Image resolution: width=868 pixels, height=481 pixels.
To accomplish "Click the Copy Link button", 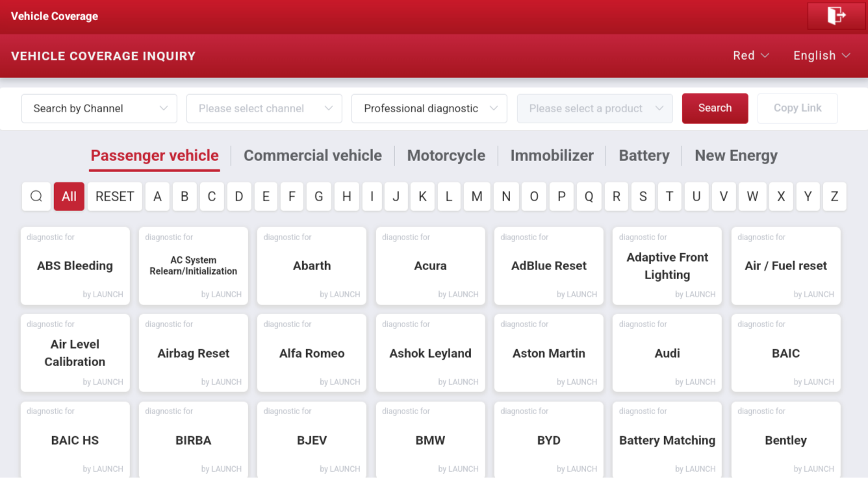I will click(x=797, y=108).
